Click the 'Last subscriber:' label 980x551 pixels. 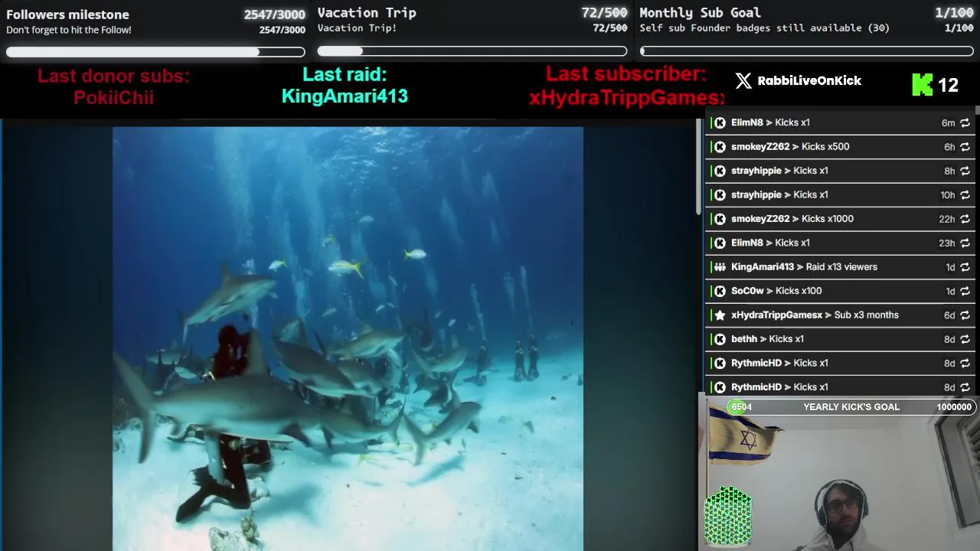click(x=626, y=73)
